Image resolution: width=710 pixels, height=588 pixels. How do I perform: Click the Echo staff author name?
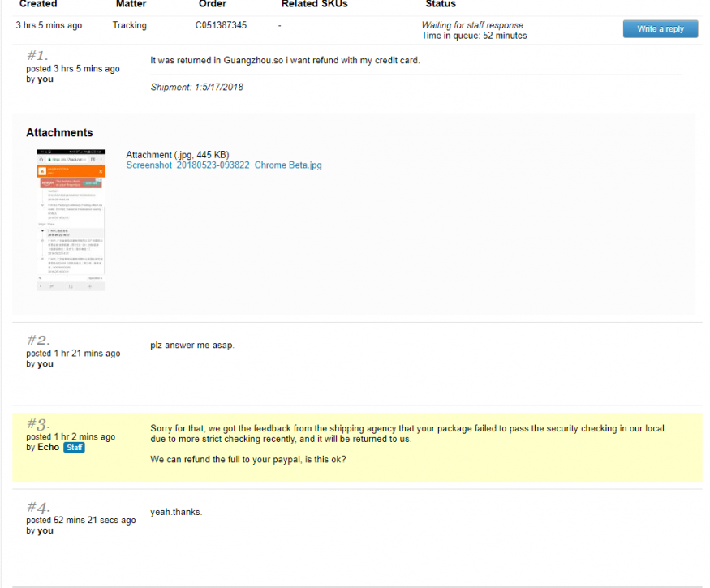49,448
